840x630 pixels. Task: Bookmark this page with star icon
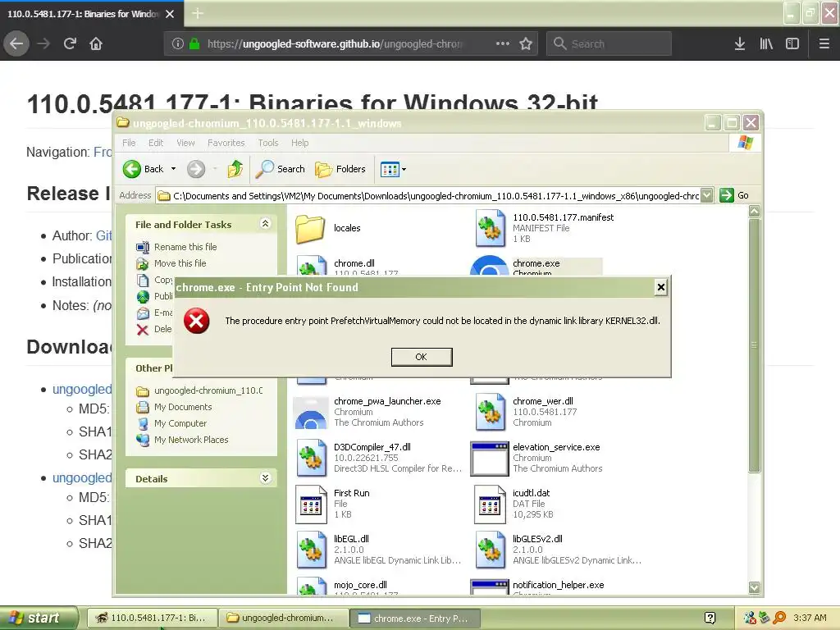pos(526,43)
